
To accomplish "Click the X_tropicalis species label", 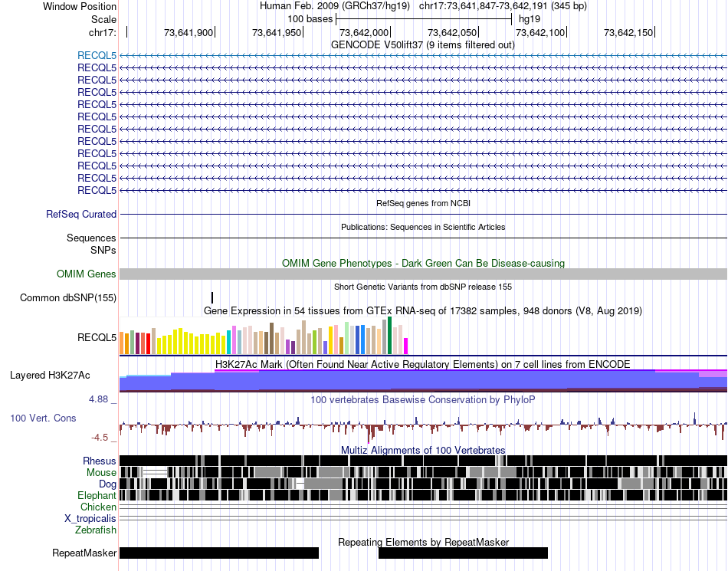I will pos(90,519).
